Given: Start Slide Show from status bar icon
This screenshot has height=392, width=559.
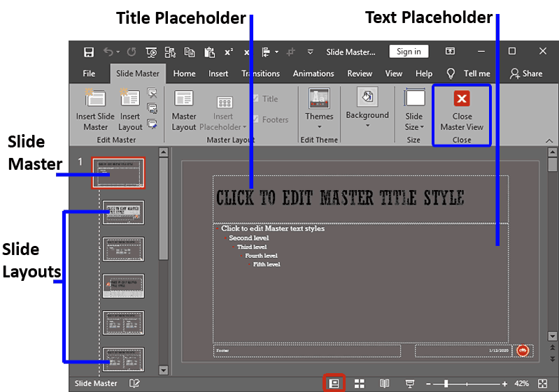Looking at the screenshot, I should coord(409,384).
